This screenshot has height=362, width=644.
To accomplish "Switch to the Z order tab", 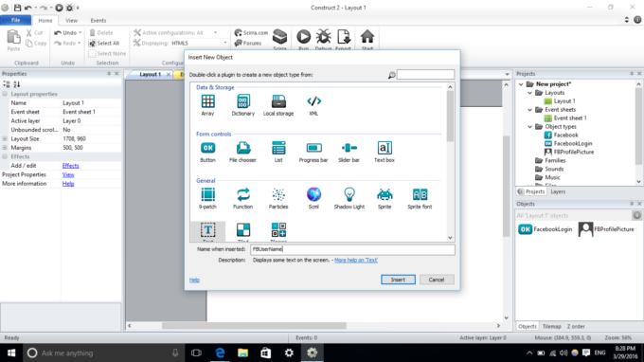I will (x=576, y=327).
